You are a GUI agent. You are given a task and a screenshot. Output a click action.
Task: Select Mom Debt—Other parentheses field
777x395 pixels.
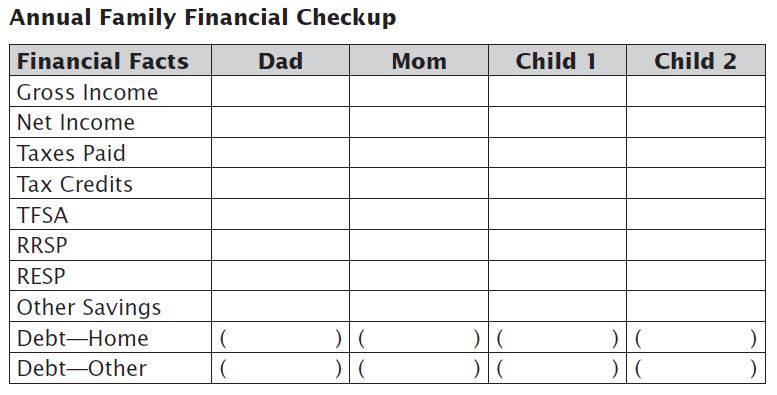tap(419, 368)
